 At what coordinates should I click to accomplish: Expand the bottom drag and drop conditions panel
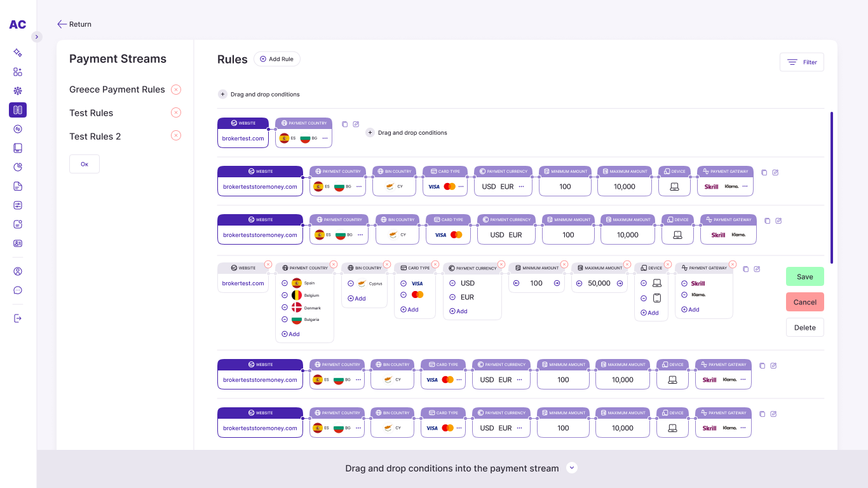pyautogui.click(x=572, y=468)
